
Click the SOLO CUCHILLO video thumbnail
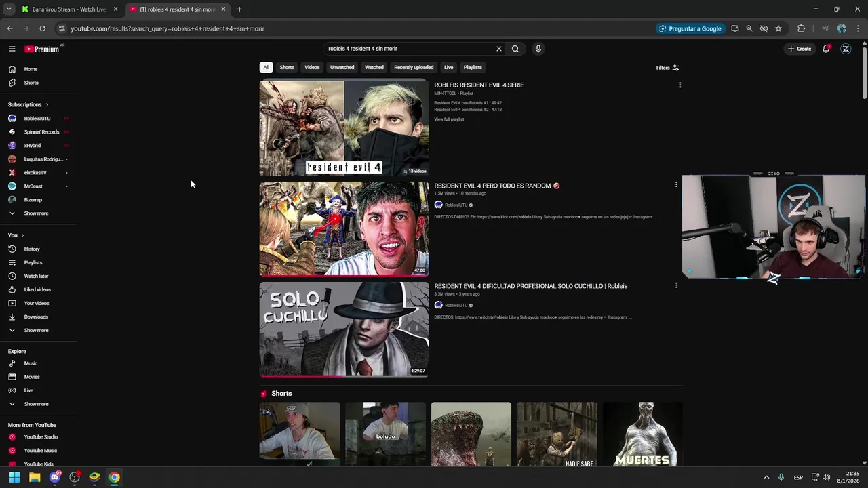(344, 329)
